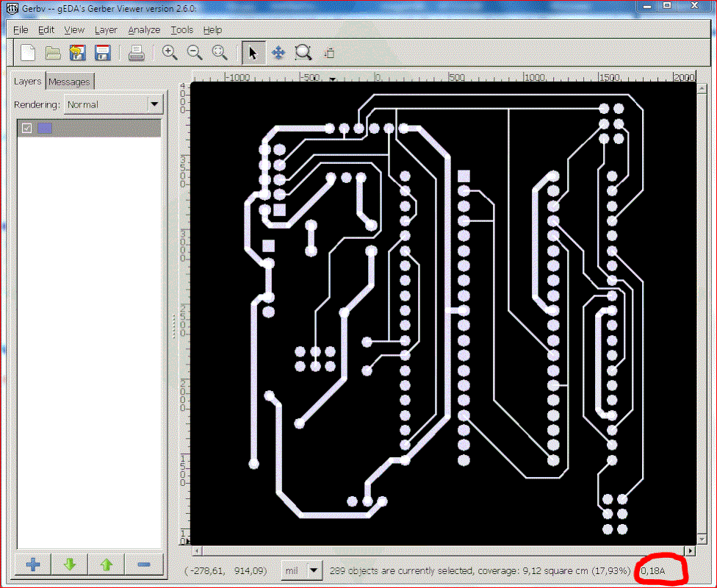Zoom in with the plus magnifier icon
717x588 pixels.
click(x=170, y=53)
